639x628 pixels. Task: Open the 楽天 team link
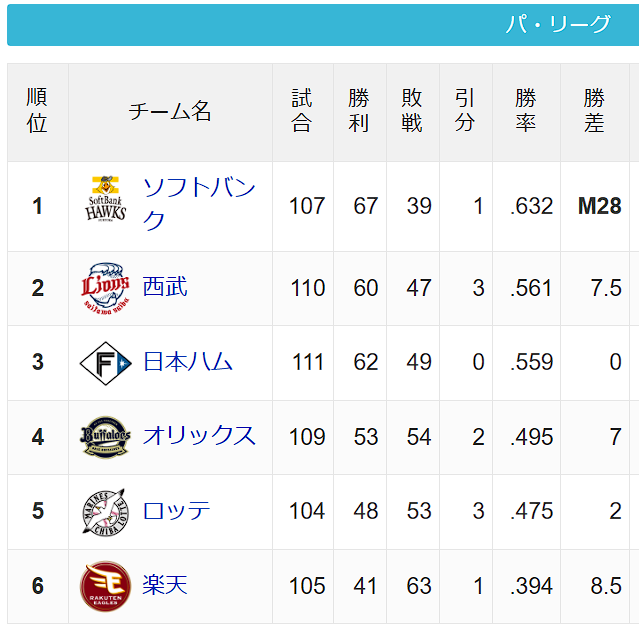coord(165,585)
